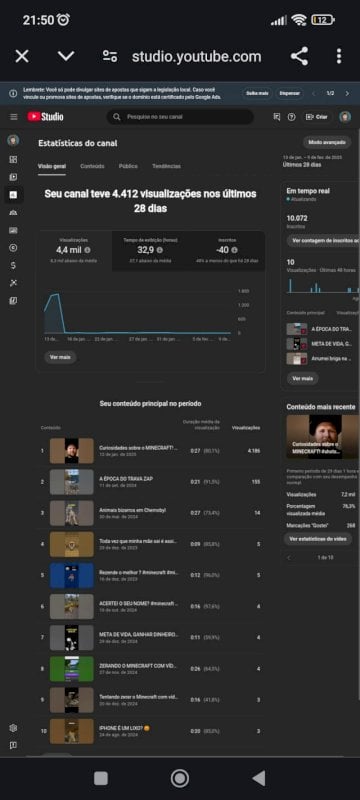Open the Earn dollar icon in the sidebar

click(x=13, y=265)
